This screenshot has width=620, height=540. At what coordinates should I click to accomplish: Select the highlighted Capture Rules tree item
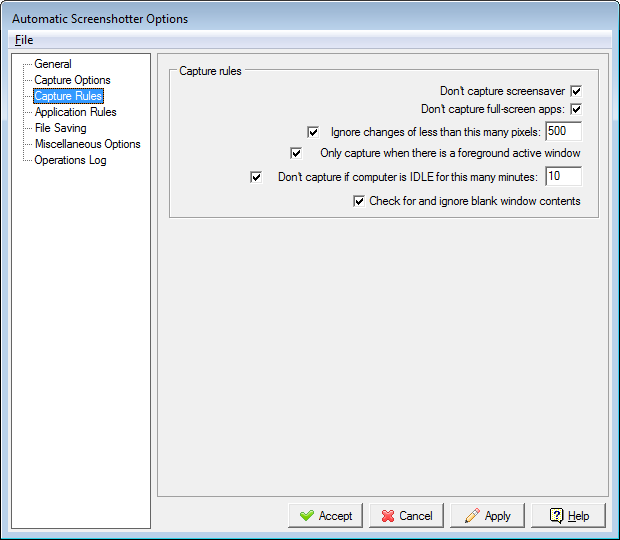[68, 96]
